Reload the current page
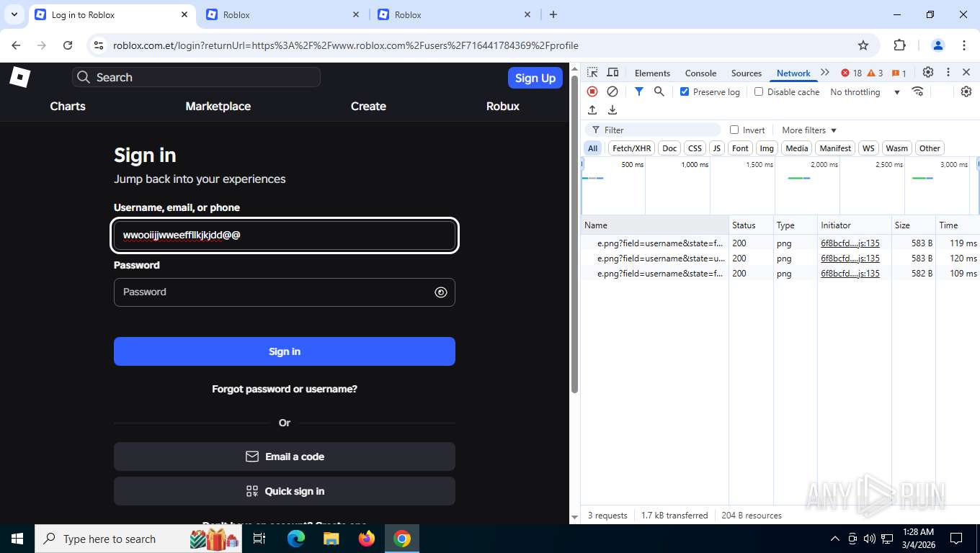 click(68, 45)
